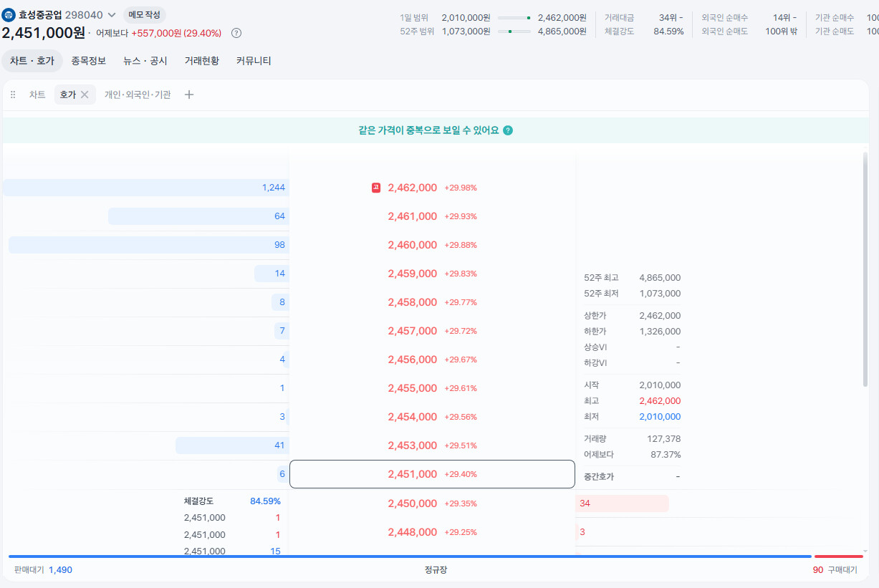Switch to the 차트 panel tab
The width and height of the screenshot is (879, 588).
pos(37,95)
